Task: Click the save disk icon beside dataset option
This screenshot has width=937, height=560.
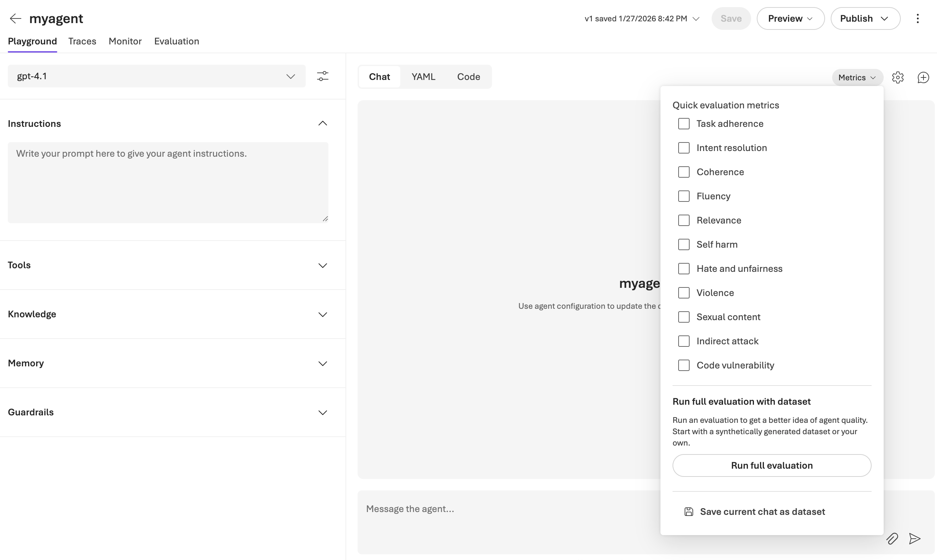Action: coord(689,512)
